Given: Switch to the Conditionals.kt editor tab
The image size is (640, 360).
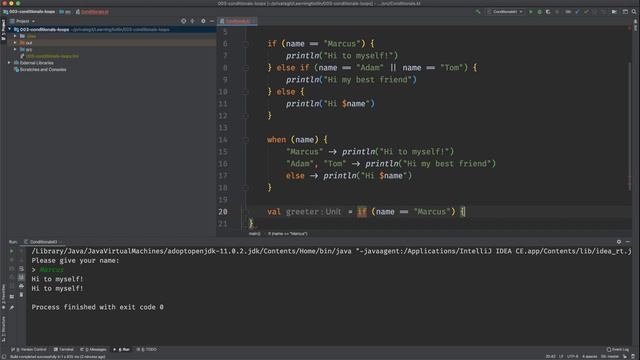Looking at the screenshot, I should pos(237,21).
